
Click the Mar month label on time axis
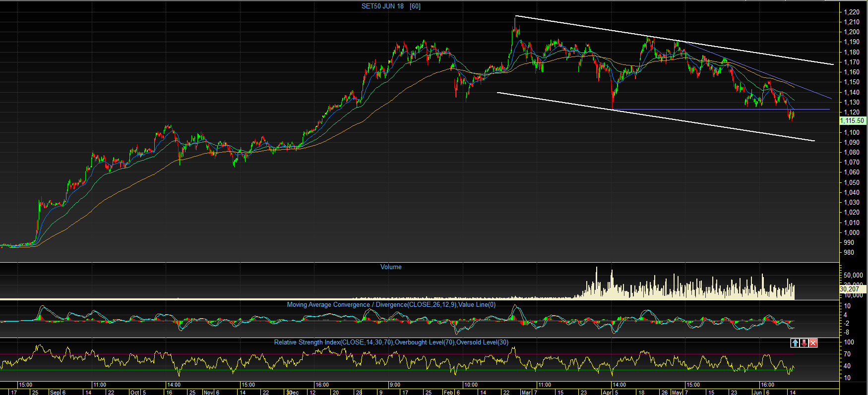click(526, 392)
